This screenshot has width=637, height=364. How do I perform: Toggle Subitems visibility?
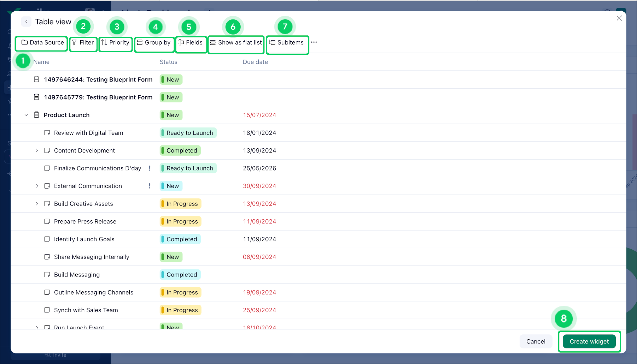pos(287,43)
